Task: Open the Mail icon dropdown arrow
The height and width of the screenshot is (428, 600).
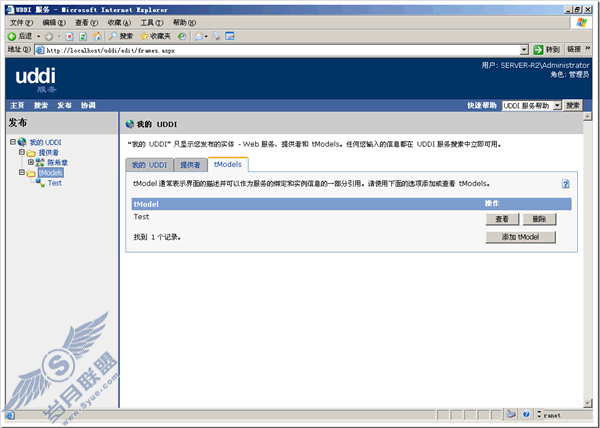Action: click(x=206, y=37)
